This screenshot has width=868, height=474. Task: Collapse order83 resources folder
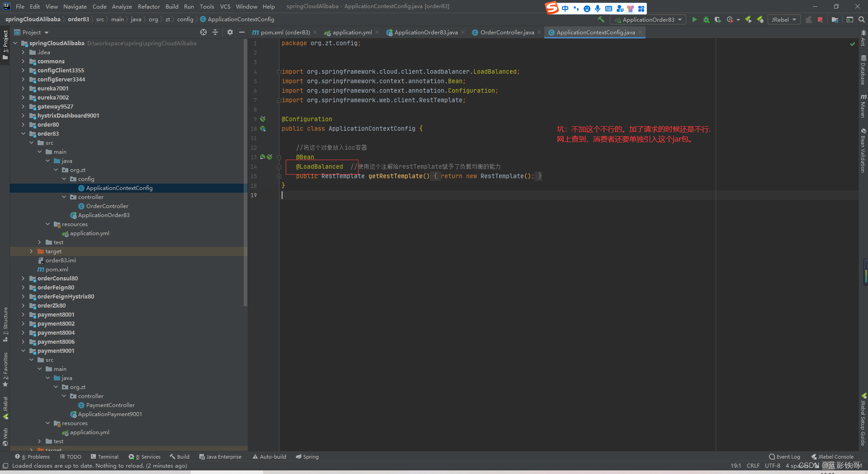[x=47, y=224]
